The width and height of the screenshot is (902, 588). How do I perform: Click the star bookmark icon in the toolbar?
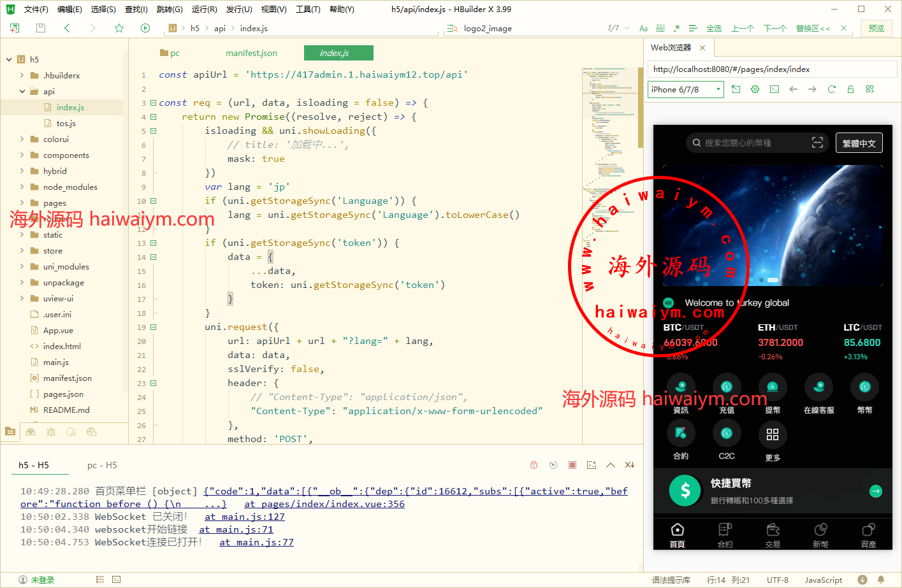coord(119,28)
